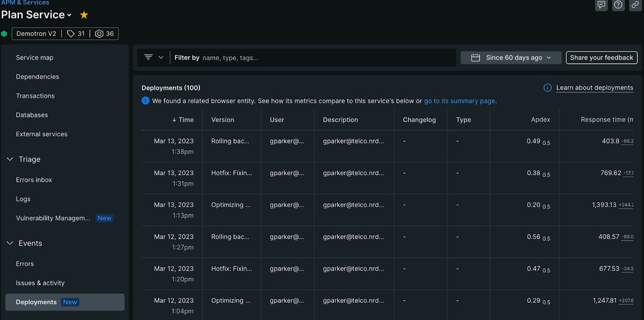Click the share link icon top right
This screenshot has height=320, width=644.
[x=635, y=5]
